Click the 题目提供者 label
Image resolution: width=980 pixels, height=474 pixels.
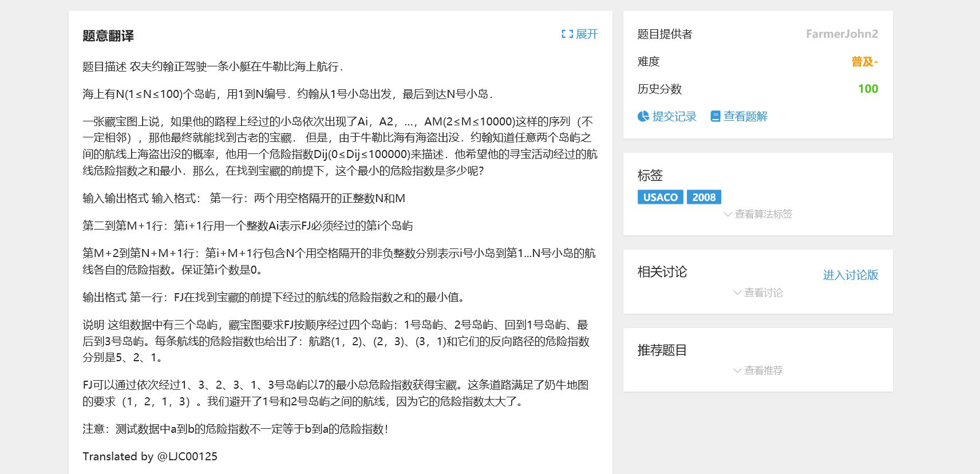665,34
